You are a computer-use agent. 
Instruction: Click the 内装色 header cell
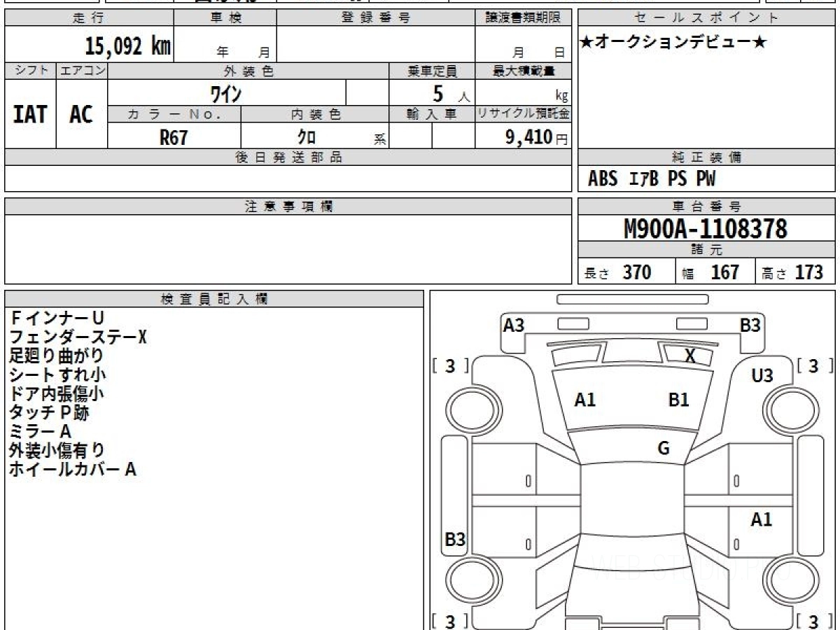point(315,114)
